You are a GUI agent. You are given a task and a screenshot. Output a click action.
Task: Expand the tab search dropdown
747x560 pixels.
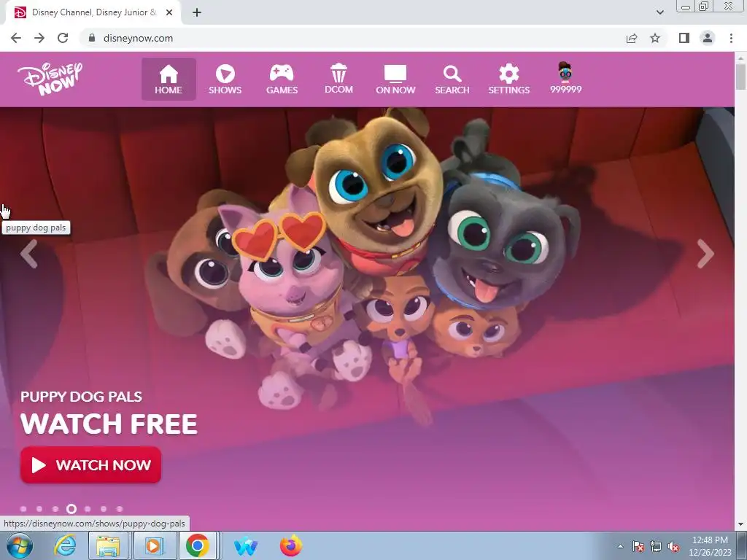pos(659,12)
